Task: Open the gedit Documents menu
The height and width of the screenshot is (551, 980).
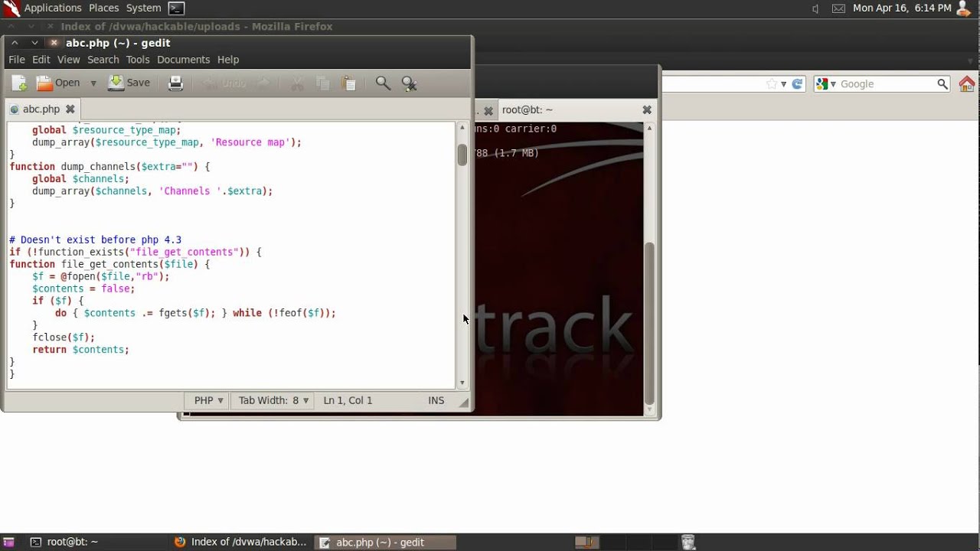Action: (x=183, y=60)
